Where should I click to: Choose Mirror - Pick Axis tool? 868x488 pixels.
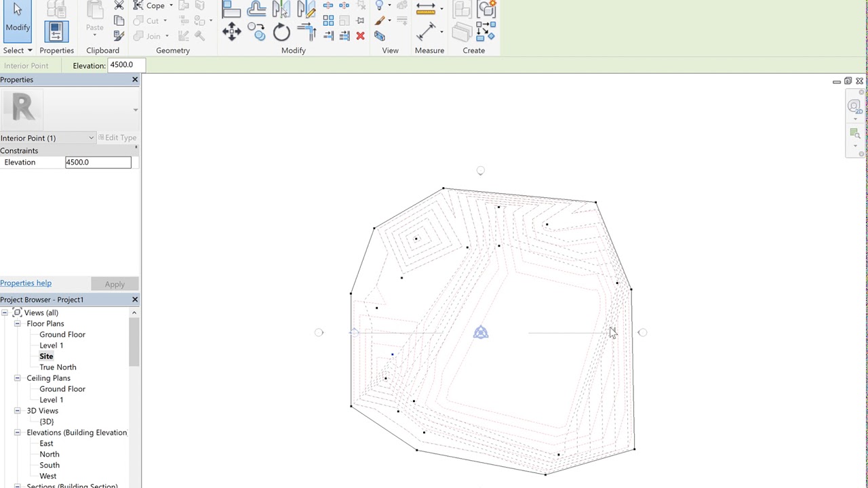coord(281,9)
